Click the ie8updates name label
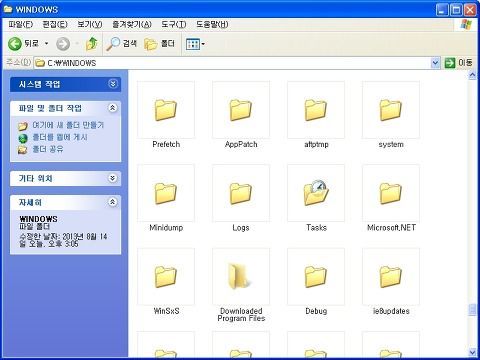This screenshot has height=360, width=480. (x=391, y=311)
